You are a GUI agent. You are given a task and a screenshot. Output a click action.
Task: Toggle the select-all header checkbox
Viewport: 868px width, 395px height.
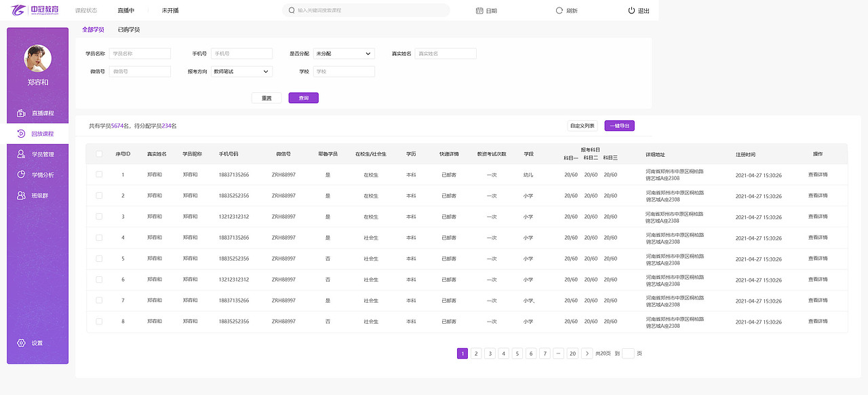tap(99, 154)
